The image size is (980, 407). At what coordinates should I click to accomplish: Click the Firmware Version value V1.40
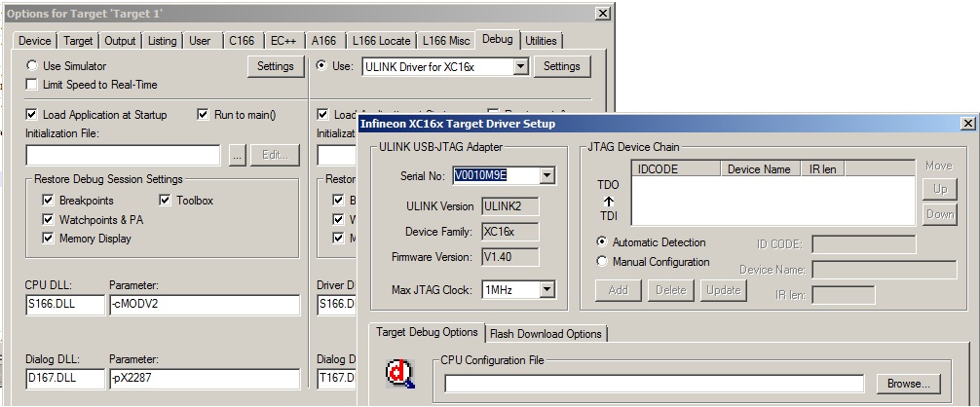click(x=510, y=256)
